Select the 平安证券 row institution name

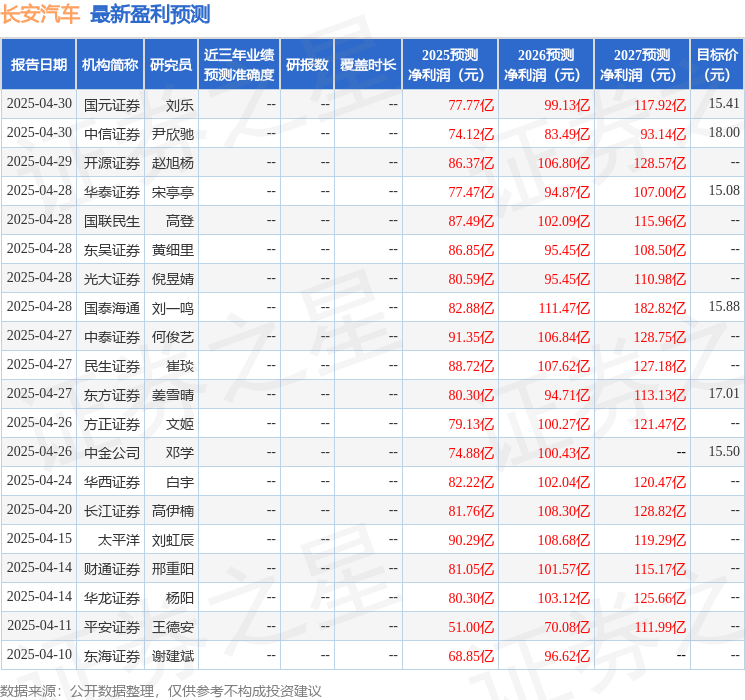[112, 626]
